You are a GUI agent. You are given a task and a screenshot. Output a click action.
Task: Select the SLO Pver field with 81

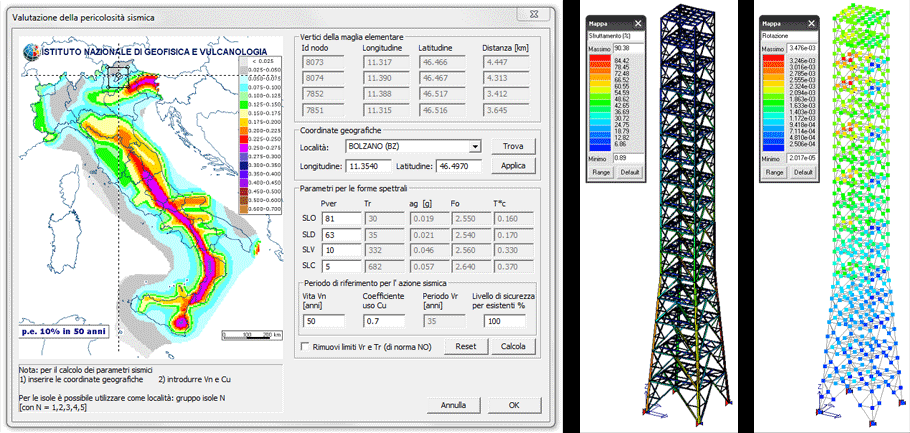340,219
